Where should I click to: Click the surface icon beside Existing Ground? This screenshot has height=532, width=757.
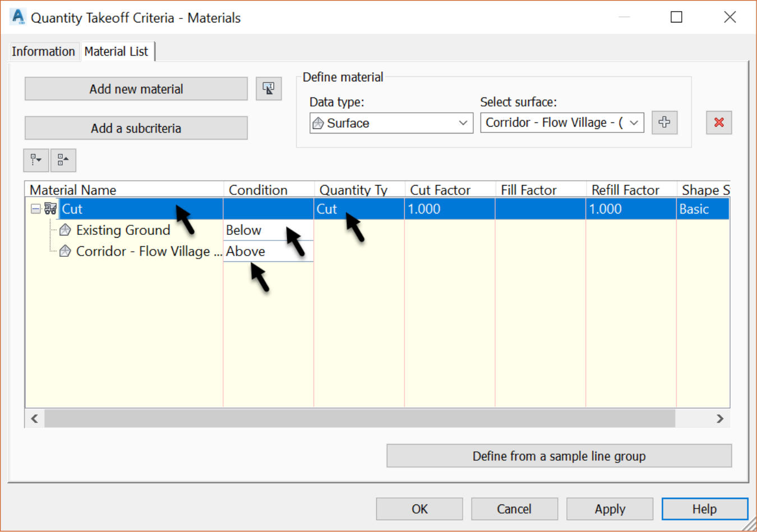pos(65,230)
